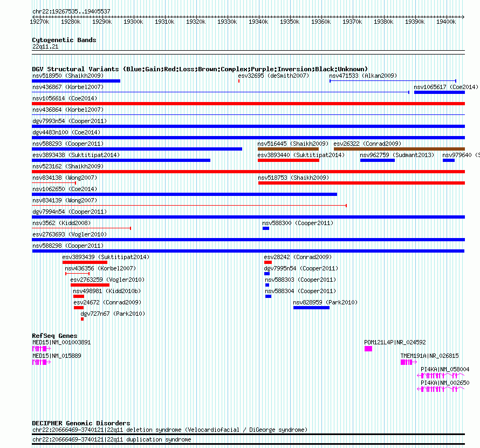Image resolution: width=480 pixels, height=448 pixels.
Task: Select the nsv588303 (Cooper2011) label
Action: click(x=300, y=280)
